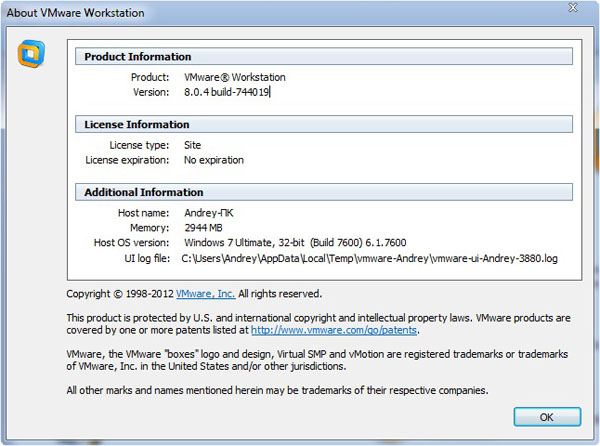This screenshot has height=446, width=600.
Task: Click the Product Information section header
Action: [137, 57]
